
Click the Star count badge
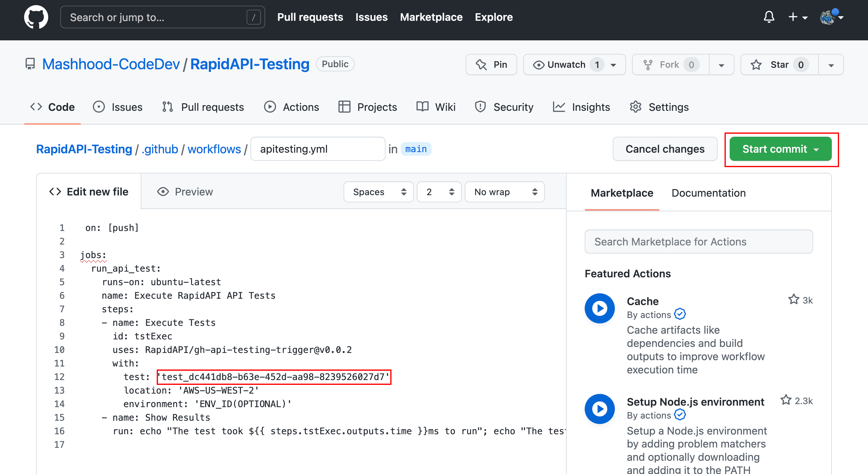(x=800, y=65)
